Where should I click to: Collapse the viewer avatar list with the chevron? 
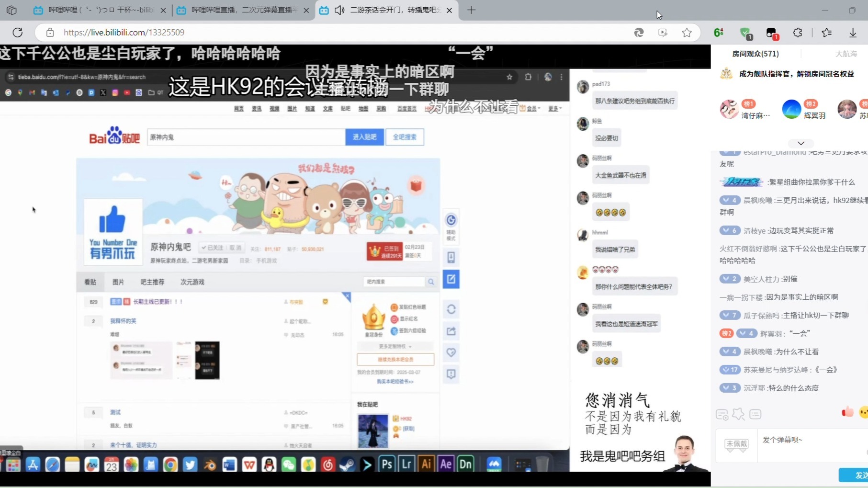[x=800, y=143]
